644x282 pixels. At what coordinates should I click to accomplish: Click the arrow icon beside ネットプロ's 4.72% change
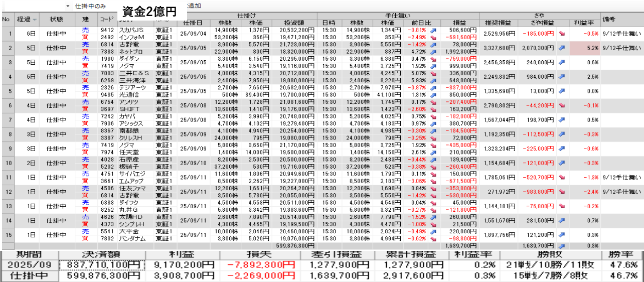(x=433, y=52)
